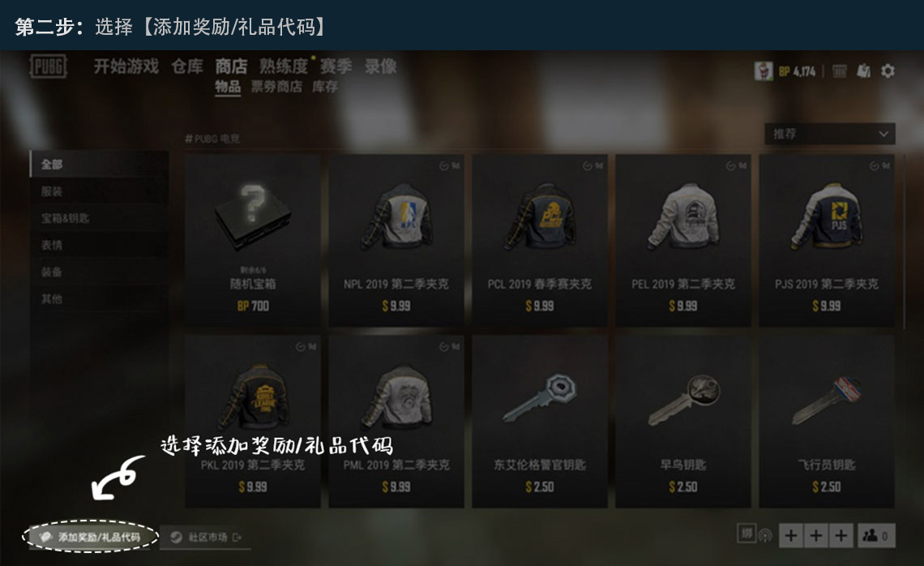Open the 票券商店 sub-tab

276,87
